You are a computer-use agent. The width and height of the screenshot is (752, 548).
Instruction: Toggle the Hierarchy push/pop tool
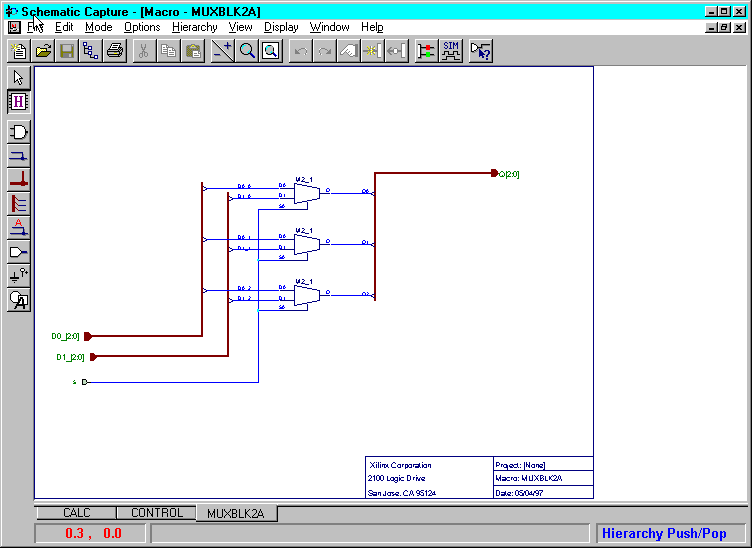(18, 101)
